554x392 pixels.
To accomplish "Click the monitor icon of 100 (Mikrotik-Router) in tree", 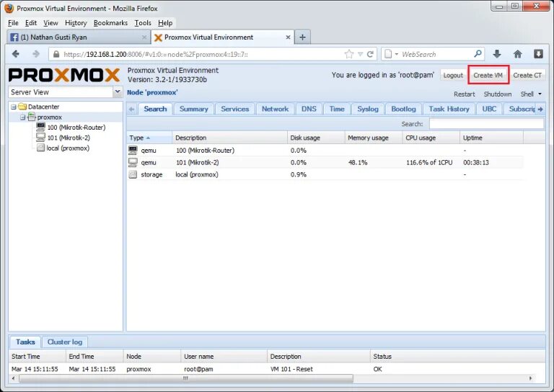I will click(x=40, y=127).
